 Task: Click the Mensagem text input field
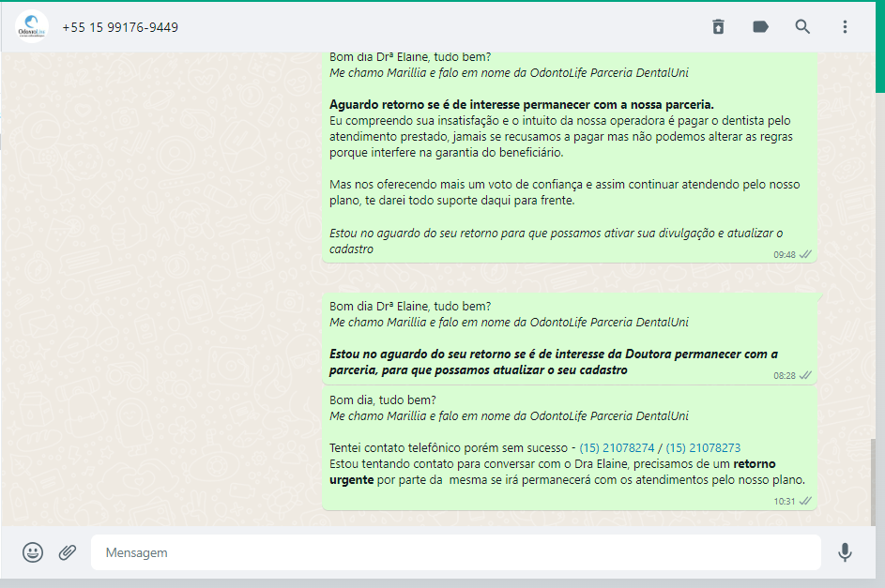(x=455, y=552)
